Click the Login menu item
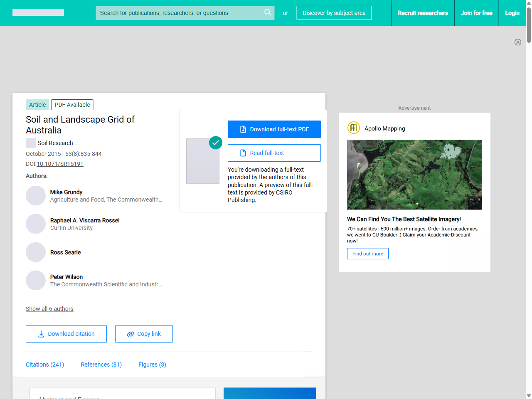This screenshot has height=399, width=532. pos(512,13)
